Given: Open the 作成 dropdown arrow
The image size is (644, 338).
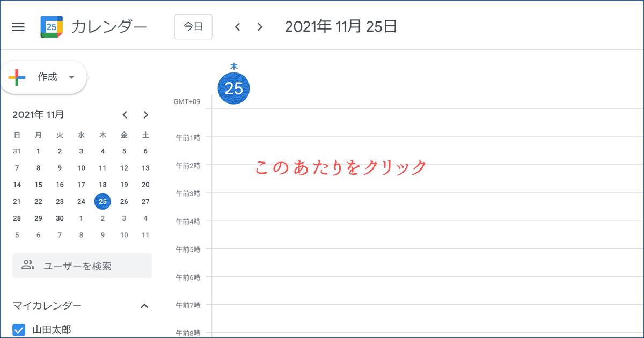Looking at the screenshot, I should pyautogui.click(x=71, y=77).
